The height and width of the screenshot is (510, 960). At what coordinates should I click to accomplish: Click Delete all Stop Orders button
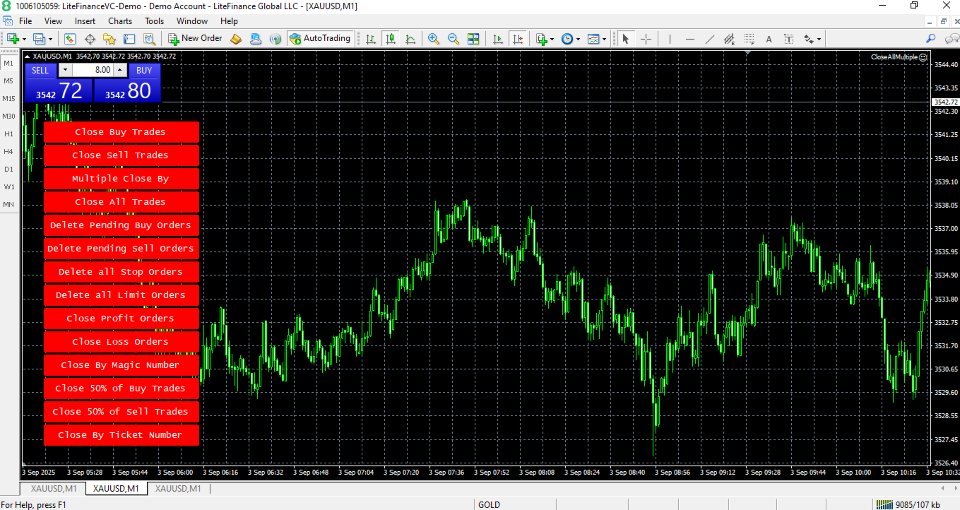click(x=121, y=271)
